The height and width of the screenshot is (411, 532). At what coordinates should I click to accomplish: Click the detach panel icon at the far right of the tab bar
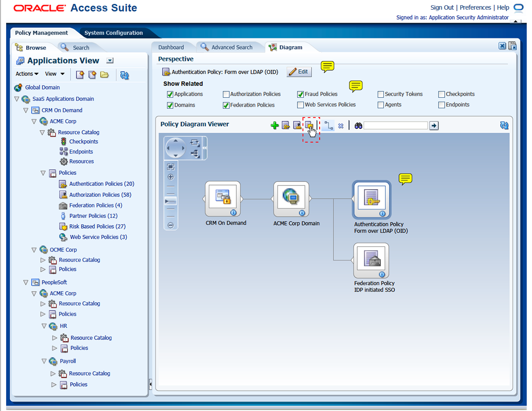point(512,46)
